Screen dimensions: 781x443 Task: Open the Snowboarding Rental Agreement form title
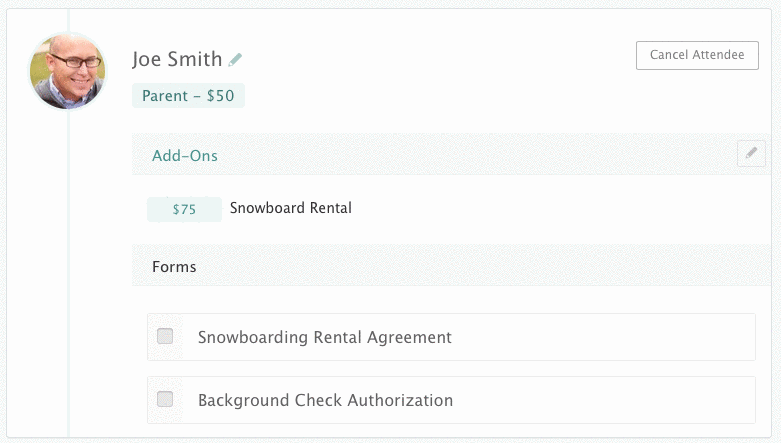(x=325, y=338)
